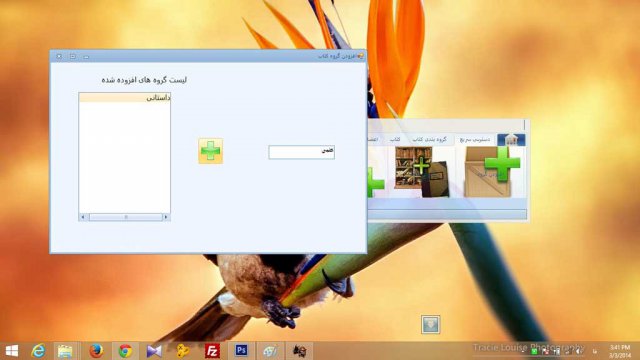Click the green plus add-group button
The width and height of the screenshot is (640, 360).
click(x=211, y=151)
